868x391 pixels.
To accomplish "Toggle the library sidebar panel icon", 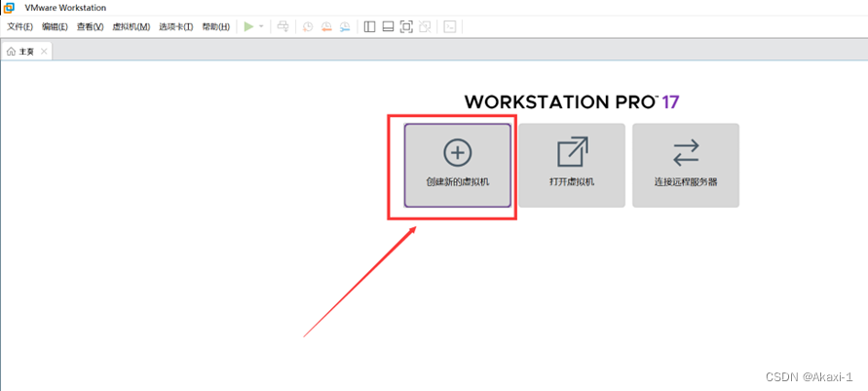I will coord(370,26).
